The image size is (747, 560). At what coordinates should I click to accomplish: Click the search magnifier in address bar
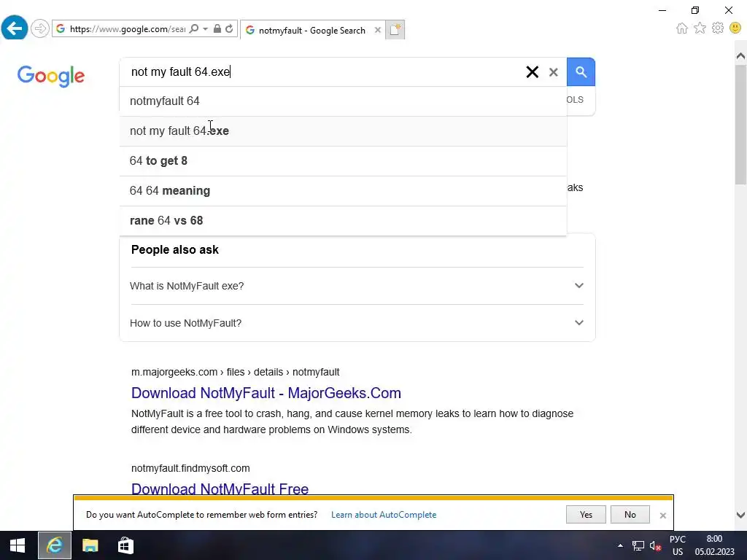[x=194, y=29]
